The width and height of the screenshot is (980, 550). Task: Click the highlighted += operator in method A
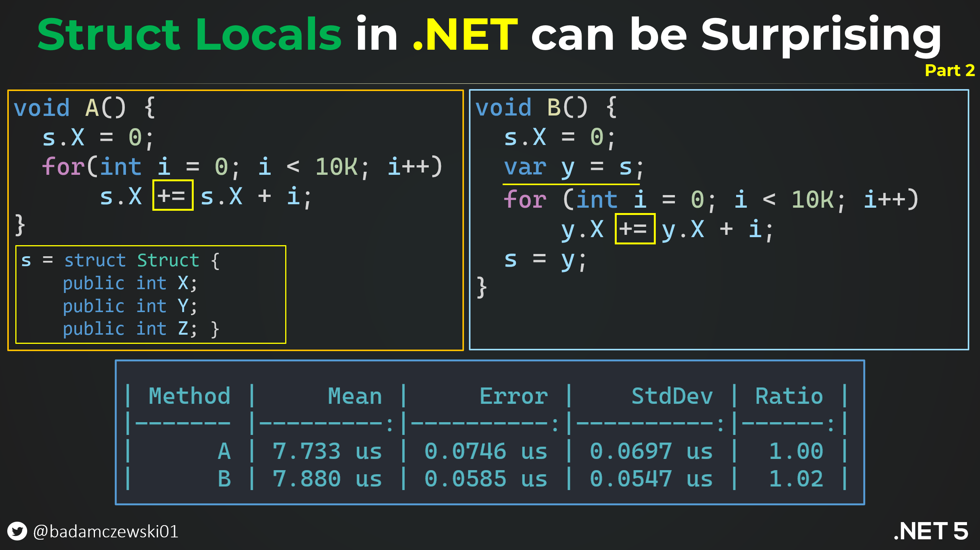click(x=173, y=195)
